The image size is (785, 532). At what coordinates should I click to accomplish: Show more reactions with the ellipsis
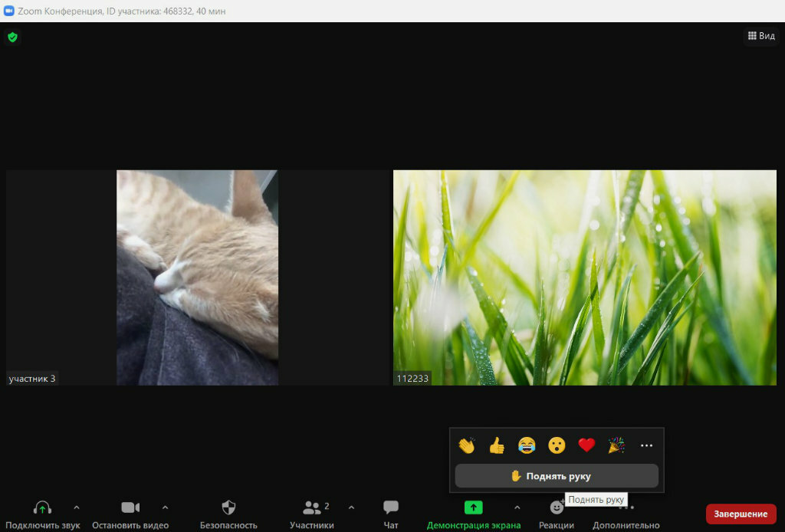(x=646, y=445)
